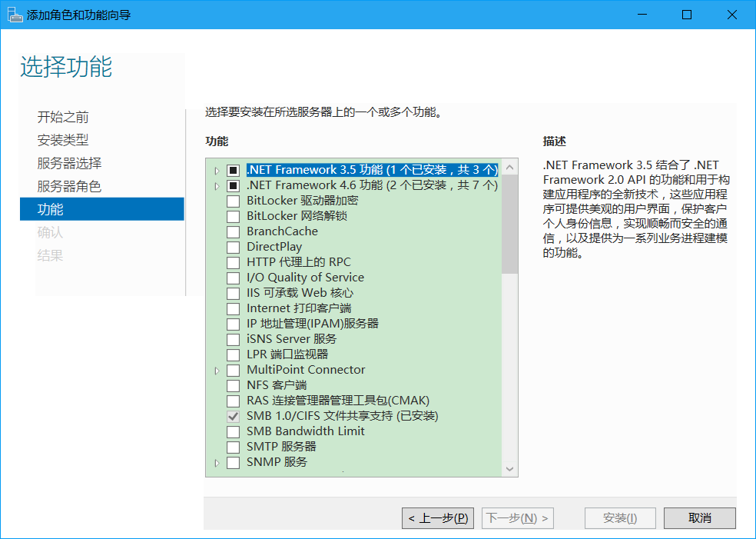Image resolution: width=756 pixels, height=539 pixels.
Task: Expand the MultiPoint Connector node
Action: 217,371
